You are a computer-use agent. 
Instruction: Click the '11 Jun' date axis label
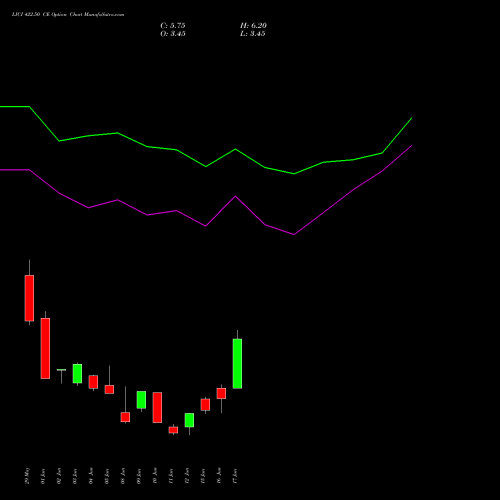[x=171, y=476]
